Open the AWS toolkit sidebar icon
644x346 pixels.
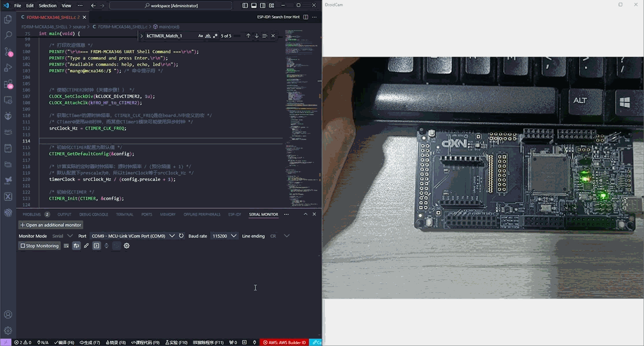click(x=8, y=132)
